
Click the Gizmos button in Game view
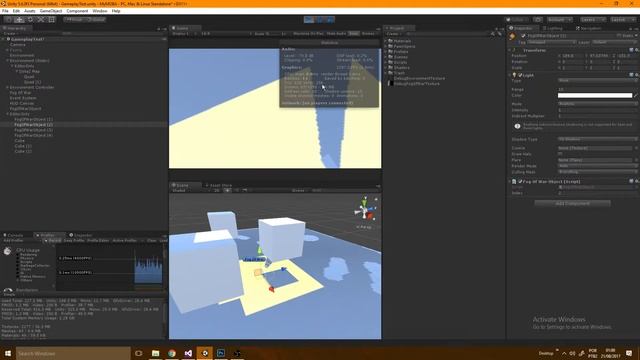pyautogui.click(x=368, y=34)
